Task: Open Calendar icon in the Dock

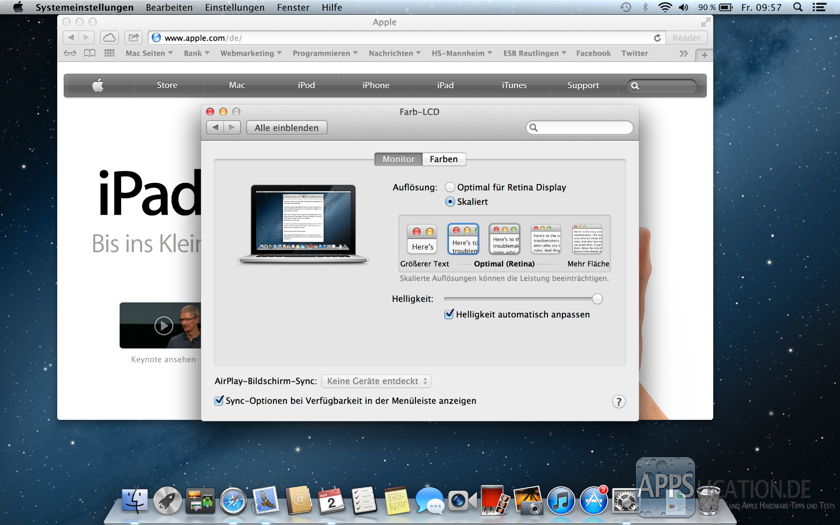Action: pos(331,501)
